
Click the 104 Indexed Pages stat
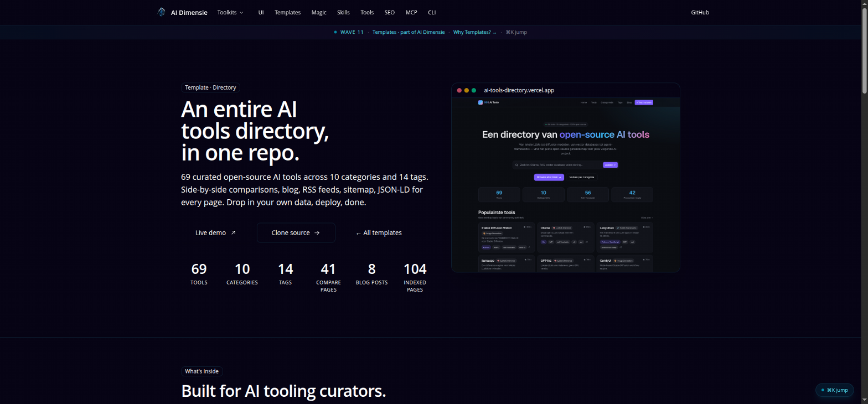coord(415,277)
